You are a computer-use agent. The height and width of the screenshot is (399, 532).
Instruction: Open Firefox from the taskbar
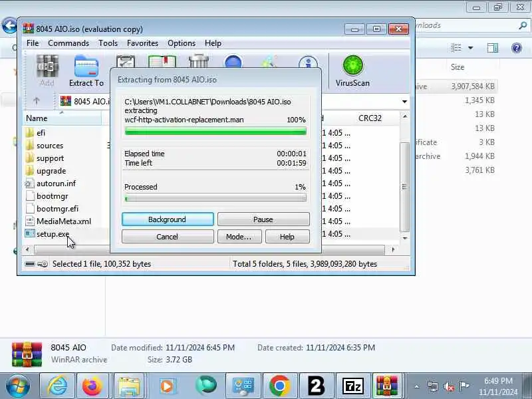tap(92, 386)
